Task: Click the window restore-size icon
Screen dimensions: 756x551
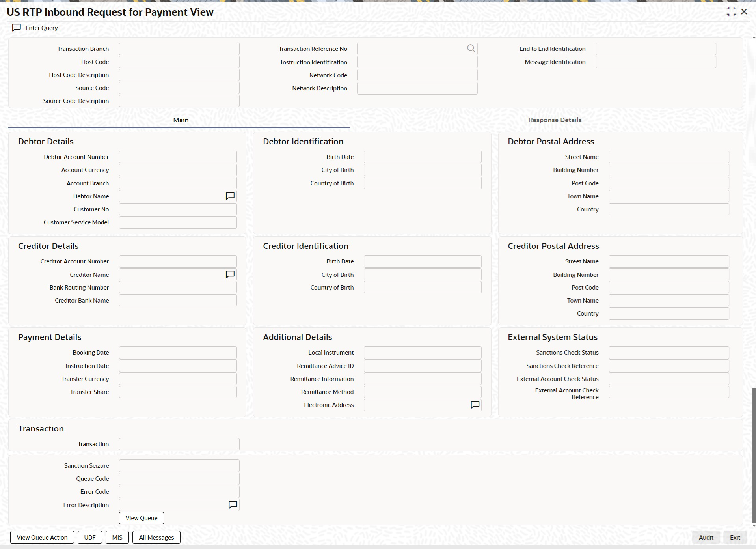Action: [x=731, y=12]
